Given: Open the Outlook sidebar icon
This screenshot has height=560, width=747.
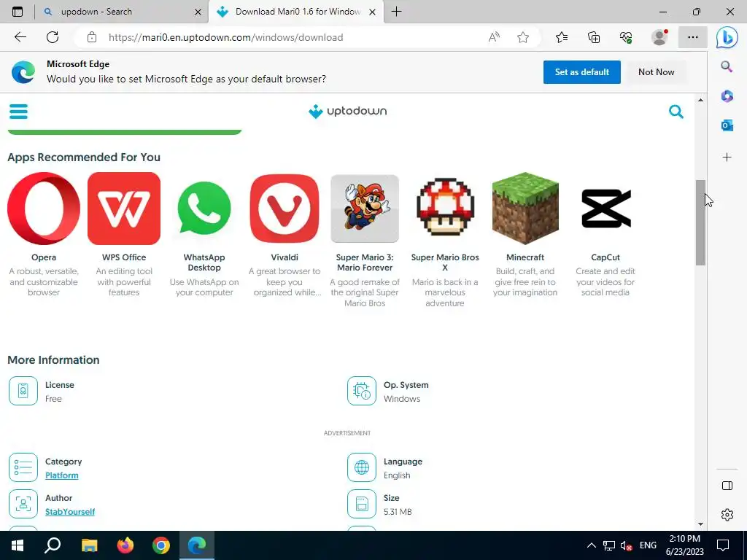Looking at the screenshot, I should tap(727, 125).
